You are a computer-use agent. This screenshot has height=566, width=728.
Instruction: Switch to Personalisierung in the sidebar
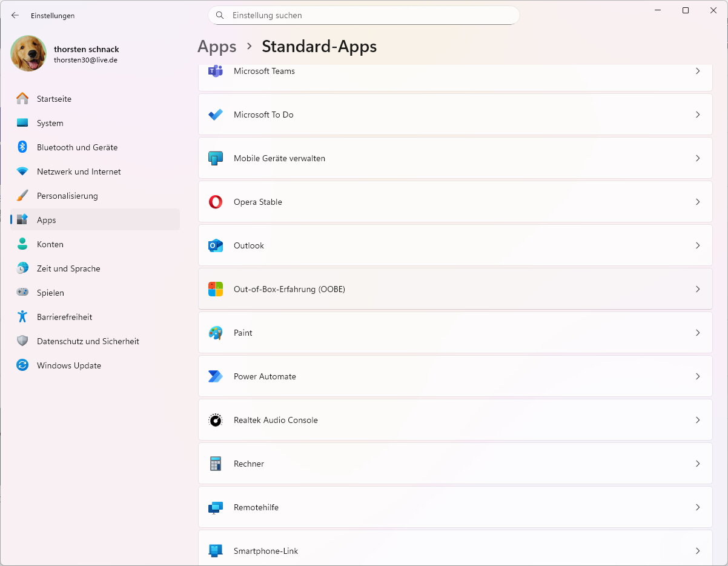click(67, 196)
